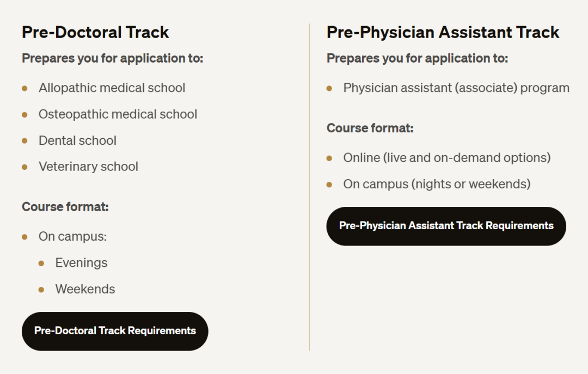Click the gold bullet beside Allopathic medical school
Image resolution: width=588 pixels, height=374 pixels.
[x=24, y=89]
